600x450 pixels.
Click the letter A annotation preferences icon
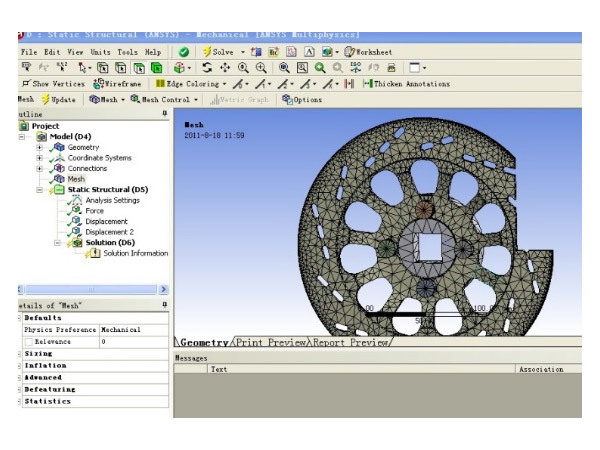[309, 52]
